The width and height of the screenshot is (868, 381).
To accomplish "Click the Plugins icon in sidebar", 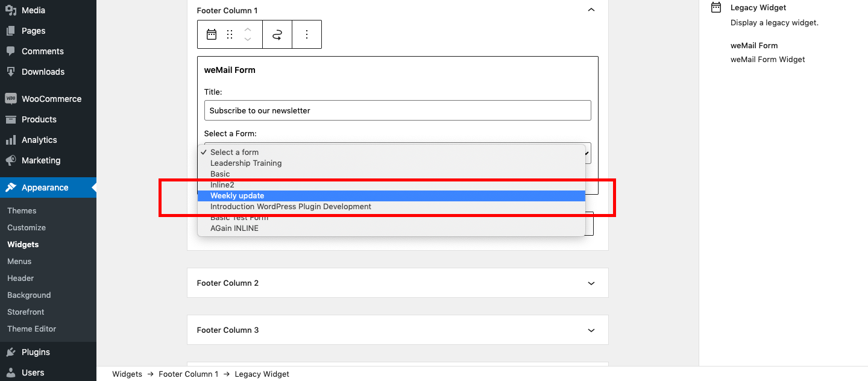I will click(12, 351).
